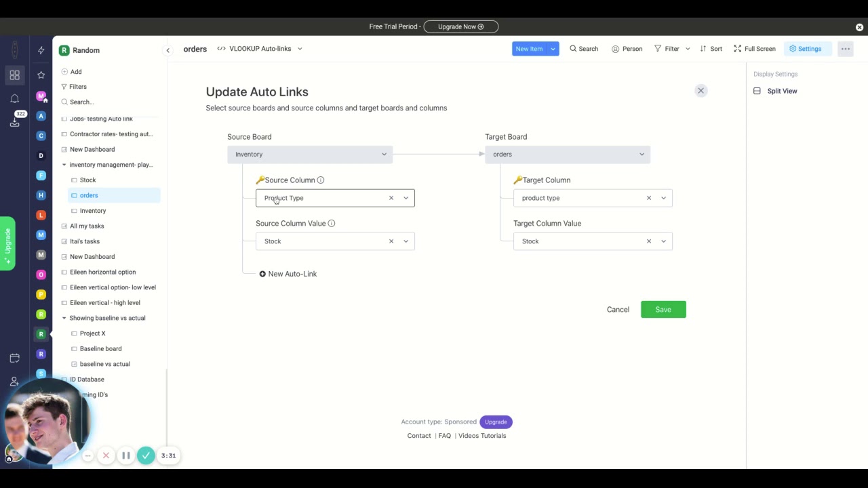Open Target Board orders dropdown
Viewport: 868px width, 488px height.
[568, 155]
